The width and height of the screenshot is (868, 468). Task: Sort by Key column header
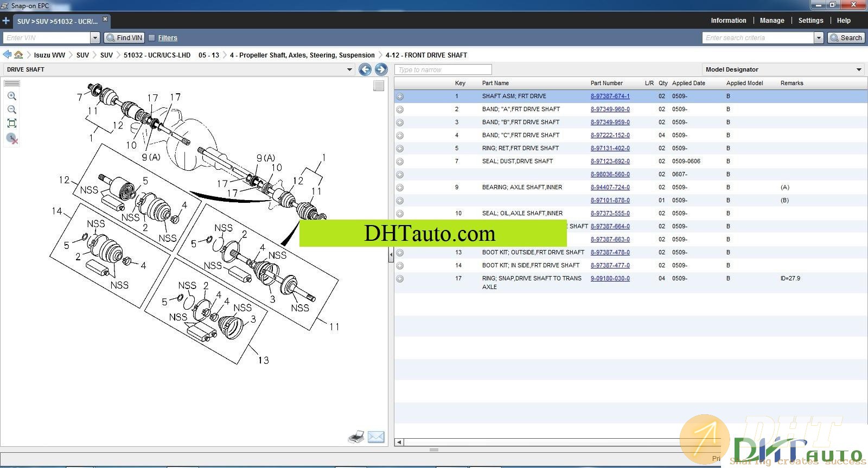click(x=460, y=83)
